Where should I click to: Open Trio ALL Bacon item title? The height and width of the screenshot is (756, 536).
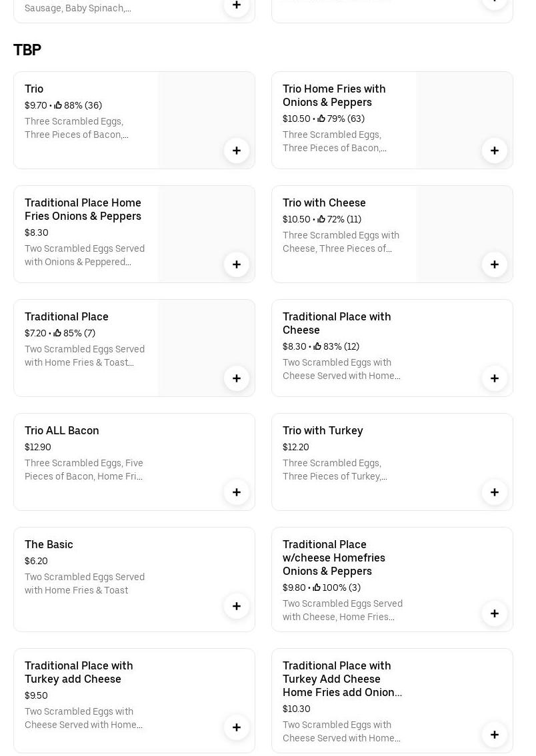pyautogui.click(x=62, y=430)
